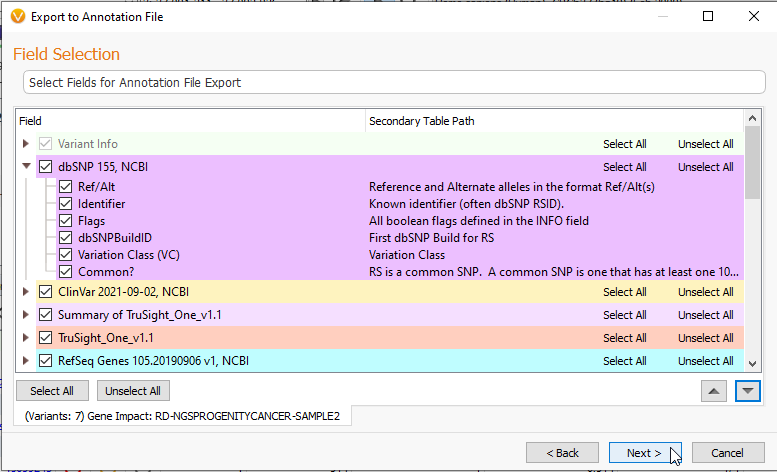777x472 pixels.
Task: Uncheck the Flags field checkbox
Action: [65, 221]
